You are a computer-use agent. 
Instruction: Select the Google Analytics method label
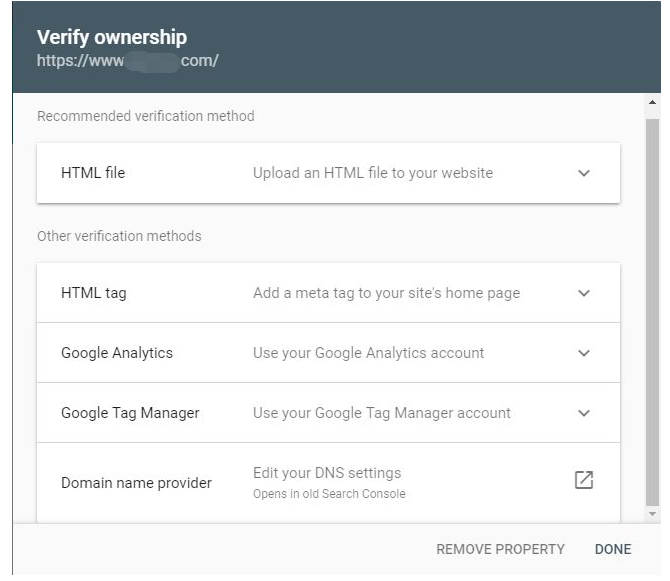[117, 353]
